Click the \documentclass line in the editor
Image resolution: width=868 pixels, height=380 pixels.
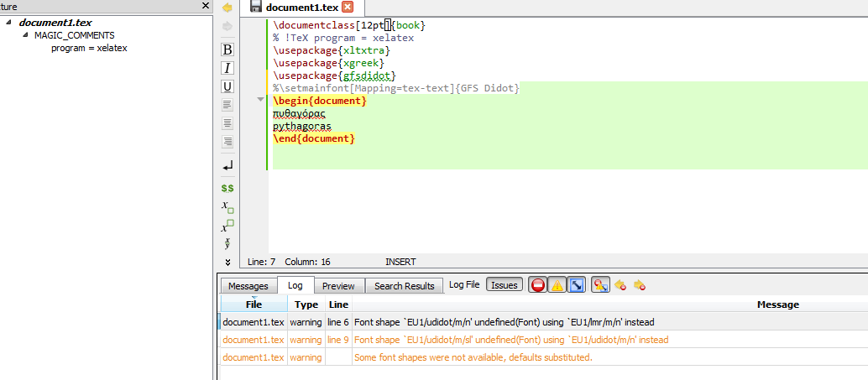(x=349, y=25)
